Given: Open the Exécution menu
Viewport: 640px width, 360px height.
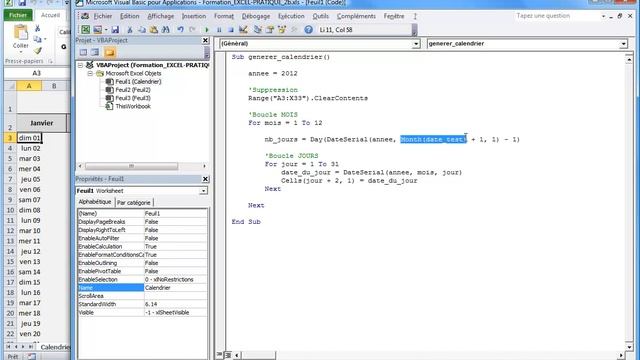Looking at the screenshot, I should pos(291,16).
